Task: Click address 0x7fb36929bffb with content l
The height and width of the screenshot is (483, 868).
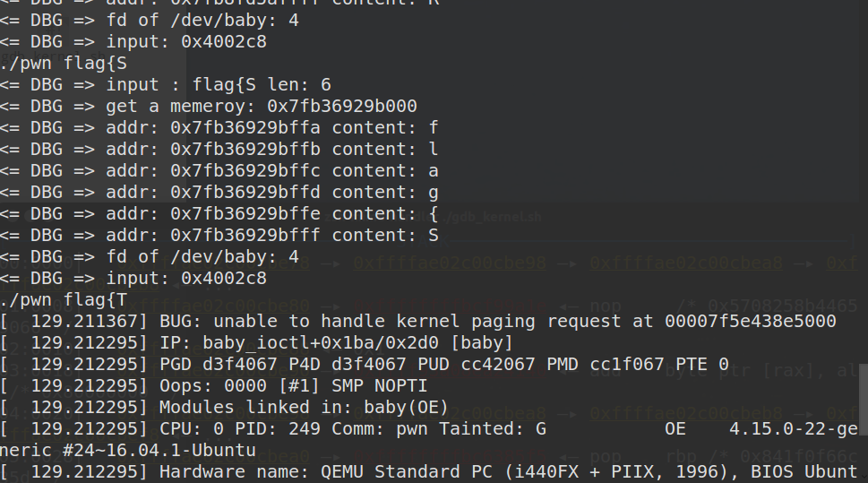Action: point(245,150)
